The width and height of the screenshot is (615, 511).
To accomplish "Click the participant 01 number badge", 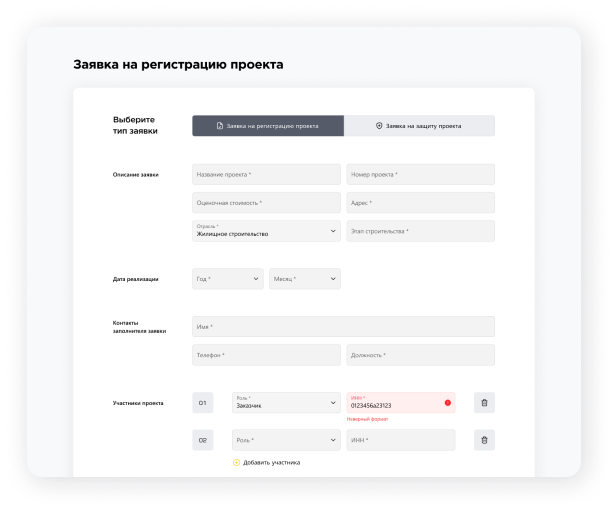I will point(203,403).
